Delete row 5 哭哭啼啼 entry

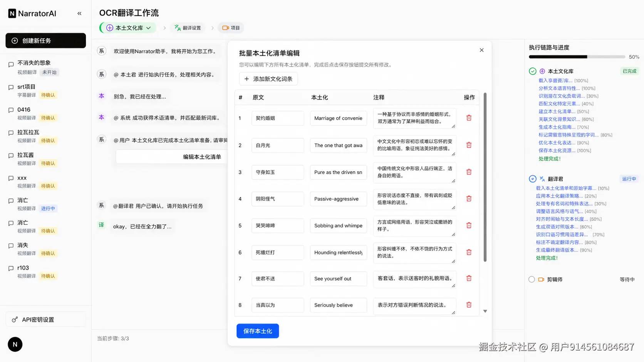point(469,225)
